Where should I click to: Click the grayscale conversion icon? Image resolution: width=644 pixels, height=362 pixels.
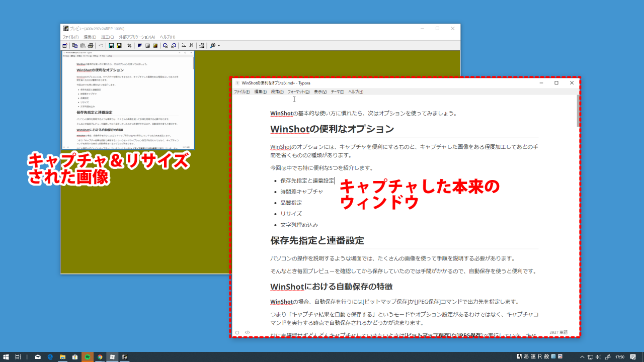click(x=147, y=46)
